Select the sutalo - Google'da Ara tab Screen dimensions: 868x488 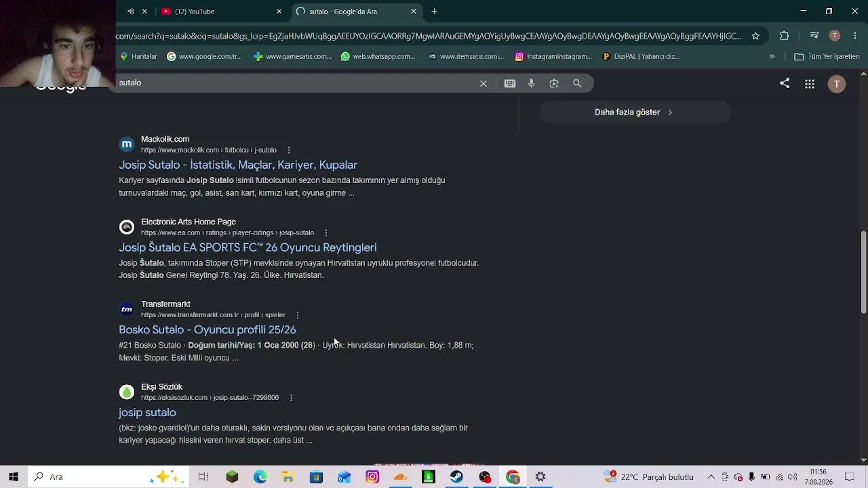[x=357, y=12]
